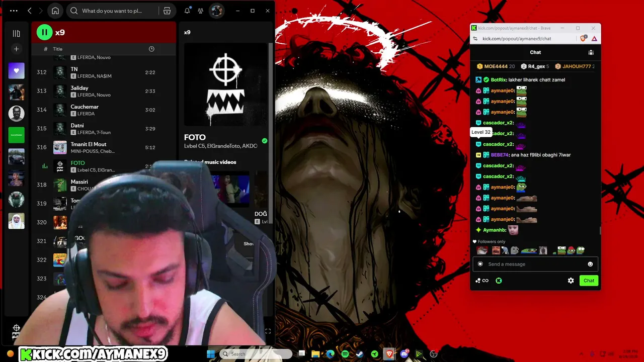Open the emoji picker in chat
Viewport: 644px width, 362px height.
(x=590, y=264)
